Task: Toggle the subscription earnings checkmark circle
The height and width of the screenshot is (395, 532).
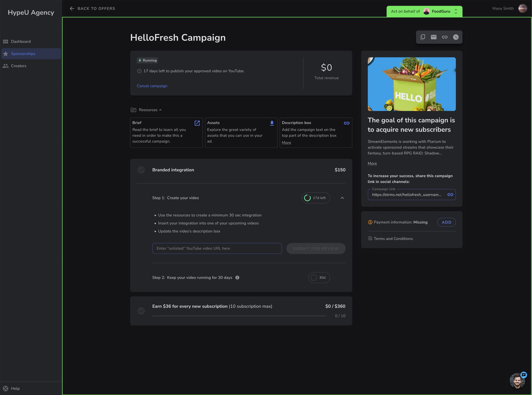Action: point(141,311)
